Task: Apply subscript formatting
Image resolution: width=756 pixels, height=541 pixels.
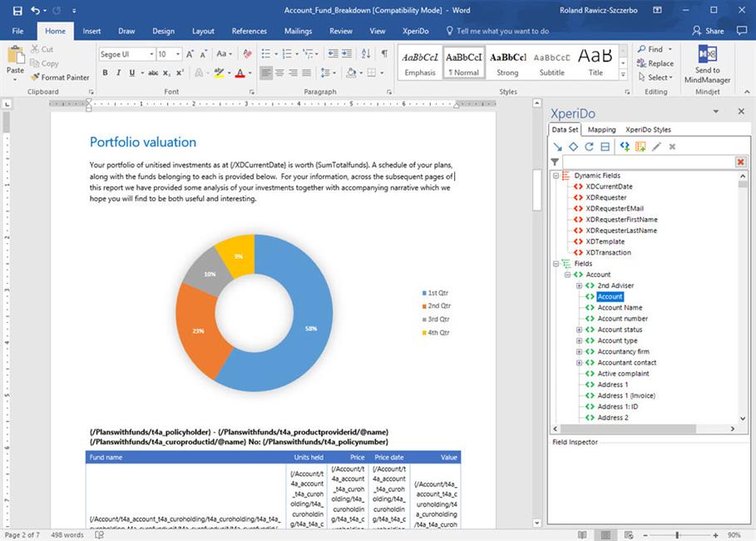Action: 166,73
